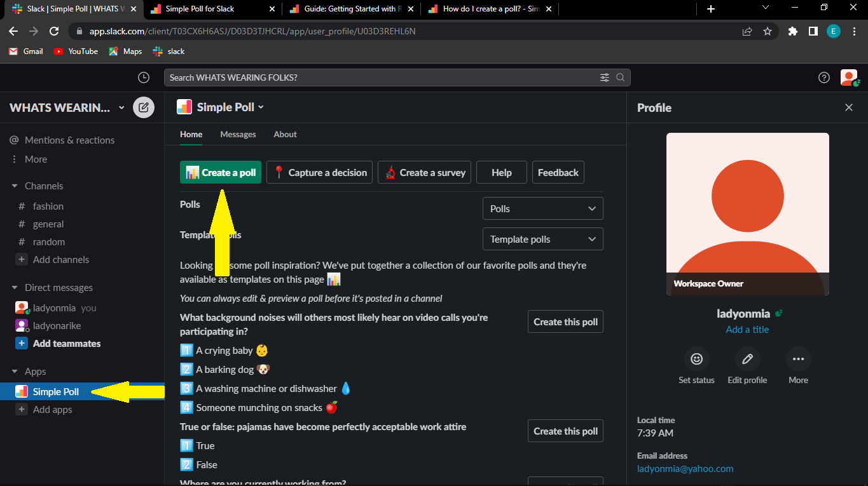Click the share page icon in the address bar

click(747, 31)
